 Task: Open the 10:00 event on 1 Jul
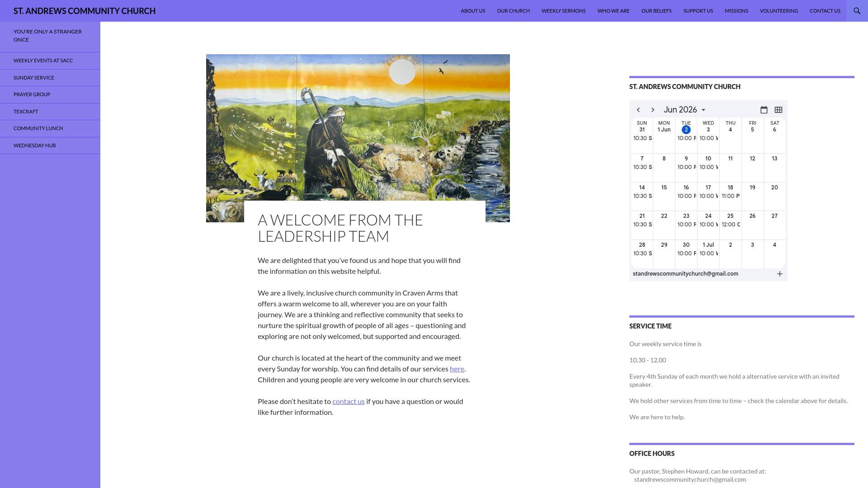coord(708,253)
